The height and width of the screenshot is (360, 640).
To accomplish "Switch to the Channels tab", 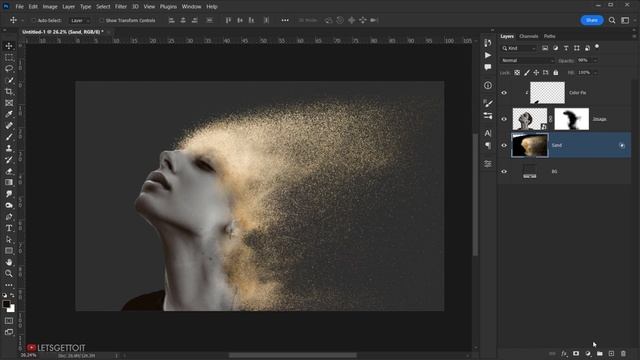I will click(x=529, y=36).
